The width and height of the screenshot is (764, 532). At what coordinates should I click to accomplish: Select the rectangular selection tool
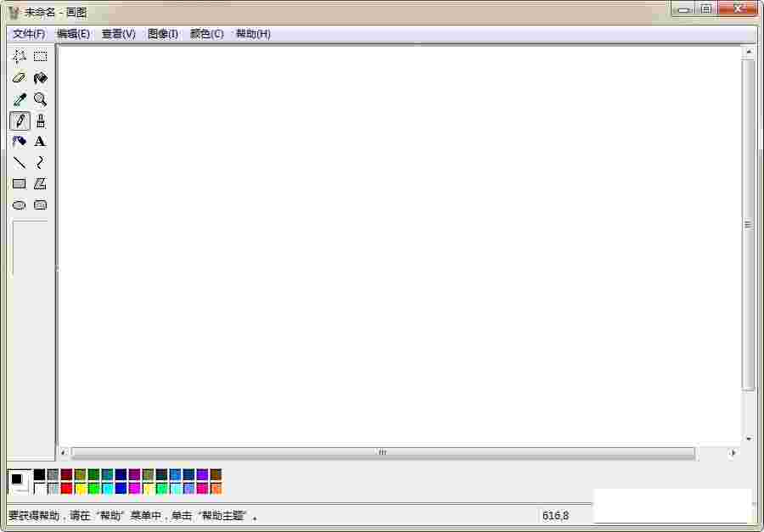40,56
